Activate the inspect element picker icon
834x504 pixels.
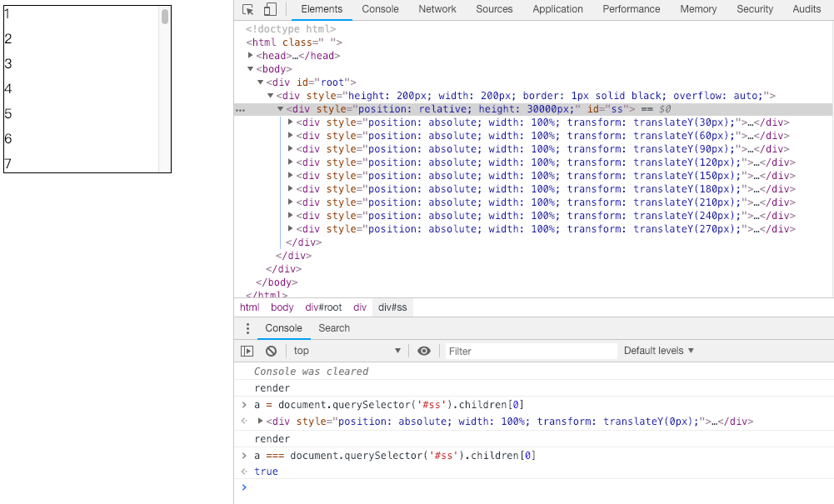point(247,9)
